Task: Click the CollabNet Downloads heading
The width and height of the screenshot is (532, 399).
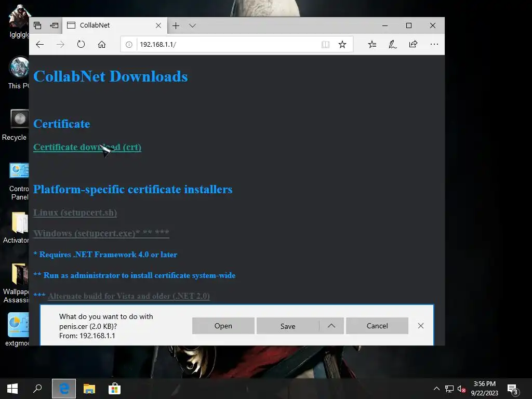Action: [111, 76]
